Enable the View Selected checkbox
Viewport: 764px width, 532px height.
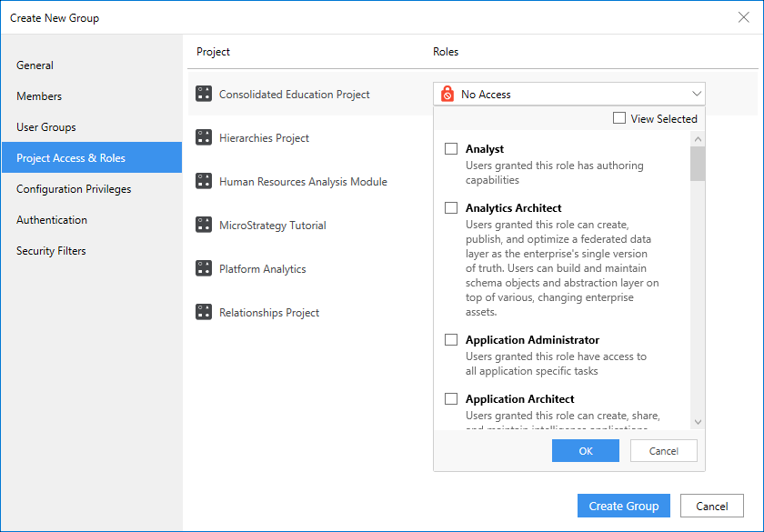coord(619,118)
